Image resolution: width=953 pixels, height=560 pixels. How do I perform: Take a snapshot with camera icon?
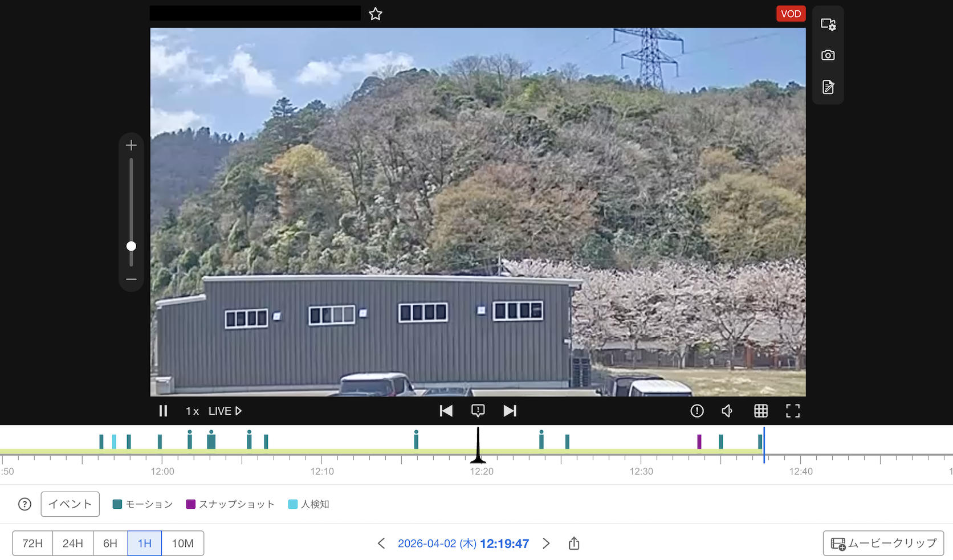pos(828,55)
